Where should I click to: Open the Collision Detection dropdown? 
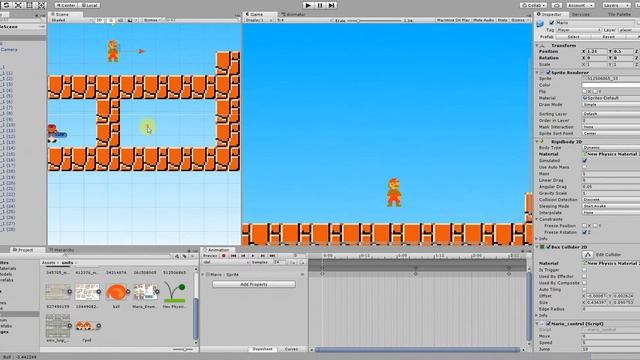tap(611, 200)
